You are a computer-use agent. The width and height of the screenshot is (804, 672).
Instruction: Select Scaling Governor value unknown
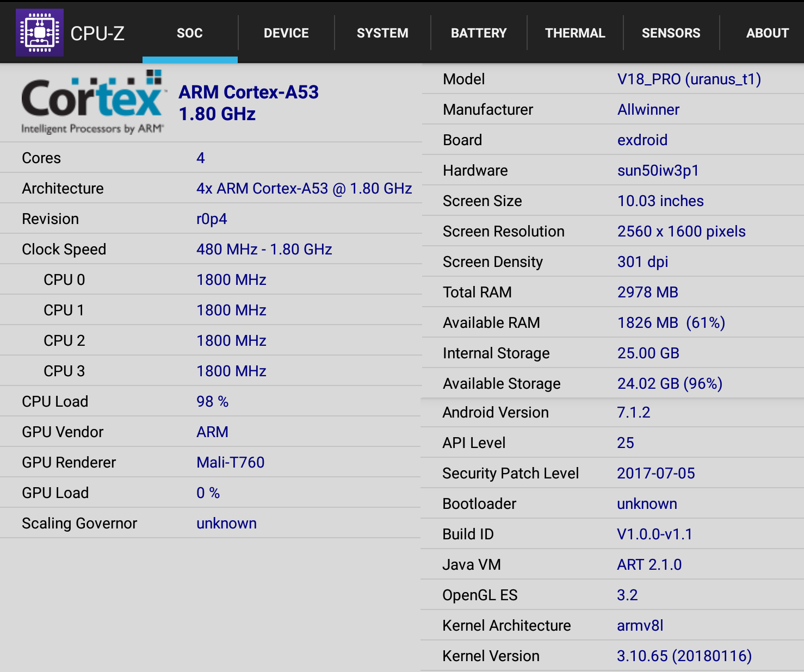226,523
